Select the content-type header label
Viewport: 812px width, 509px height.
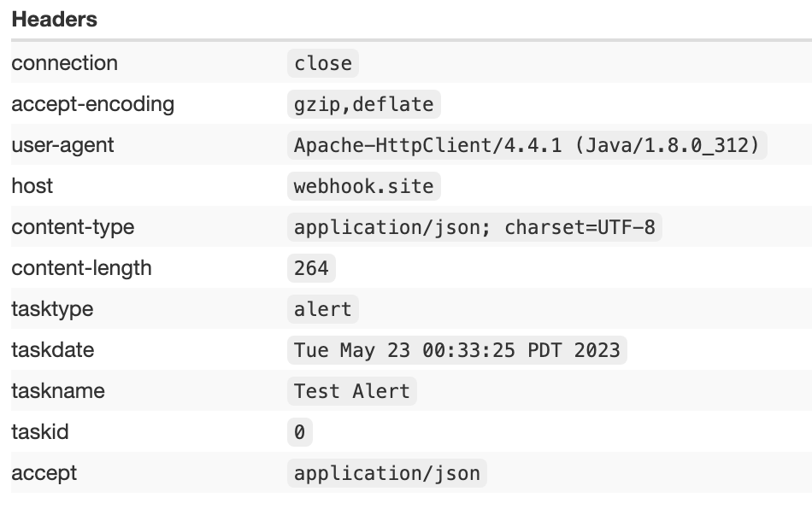[x=73, y=227]
